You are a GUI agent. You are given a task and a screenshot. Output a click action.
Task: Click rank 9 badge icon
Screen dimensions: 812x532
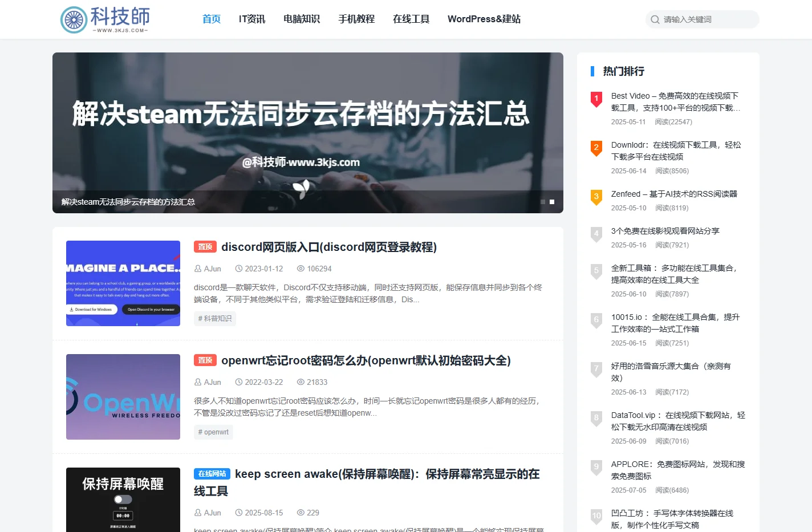[x=596, y=468]
